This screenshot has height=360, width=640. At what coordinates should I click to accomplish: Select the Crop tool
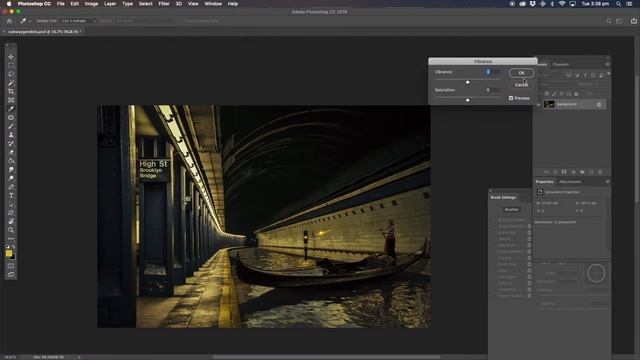point(11,91)
